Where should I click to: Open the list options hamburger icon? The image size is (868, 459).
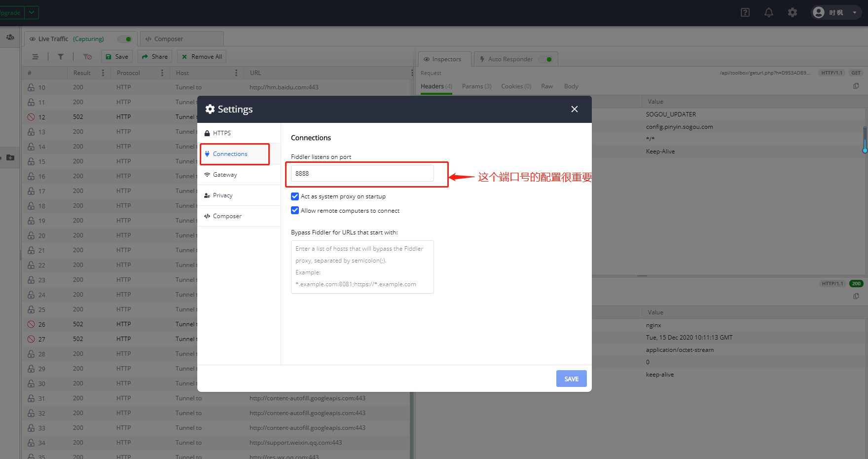click(35, 56)
